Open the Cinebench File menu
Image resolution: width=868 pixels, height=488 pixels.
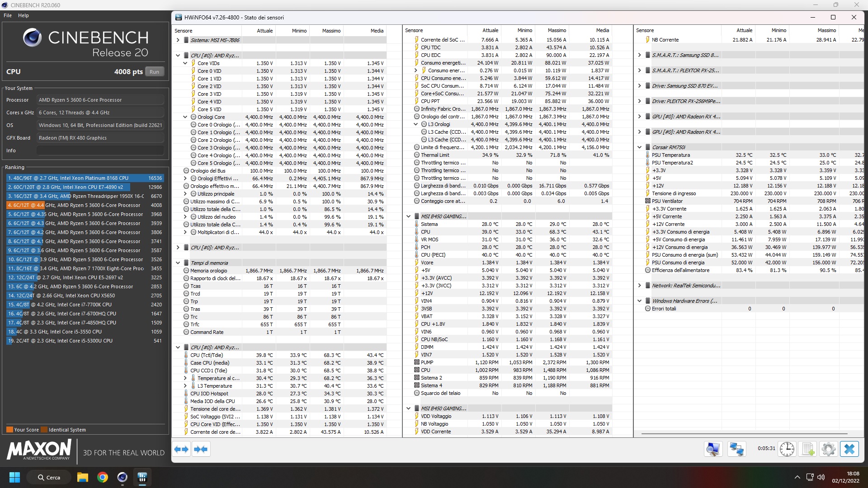click(x=8, y=15)
